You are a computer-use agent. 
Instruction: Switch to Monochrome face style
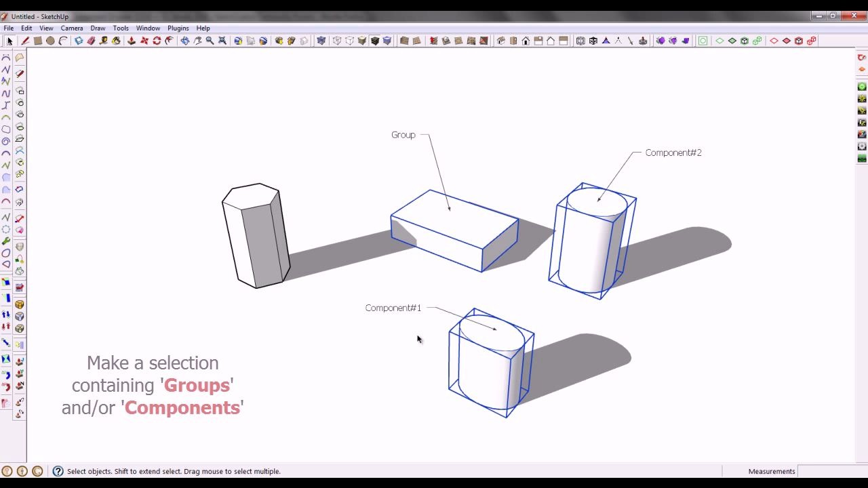tap(388, 40)
